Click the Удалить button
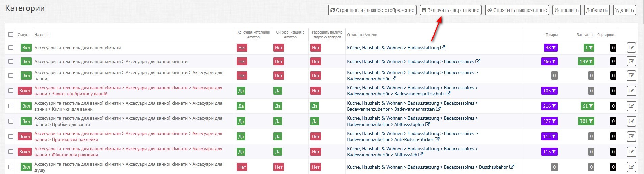This screenshot has width=644, height=174. (624, 10)
